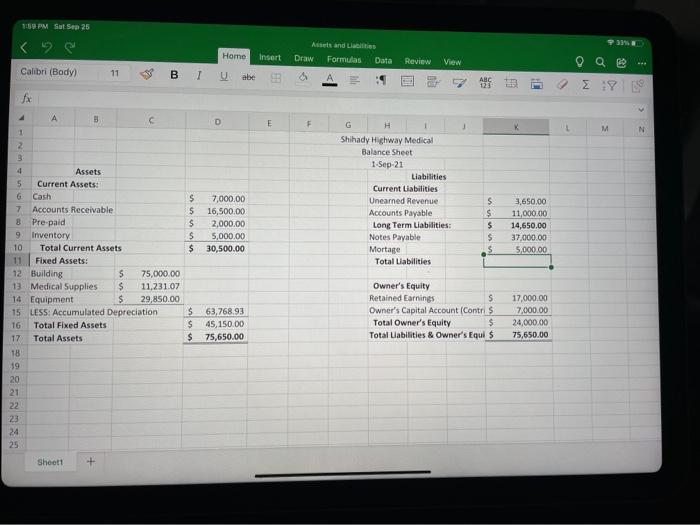Tap the back arrow to close workbook
The image size is (700, 525).
tap(24, 47)
